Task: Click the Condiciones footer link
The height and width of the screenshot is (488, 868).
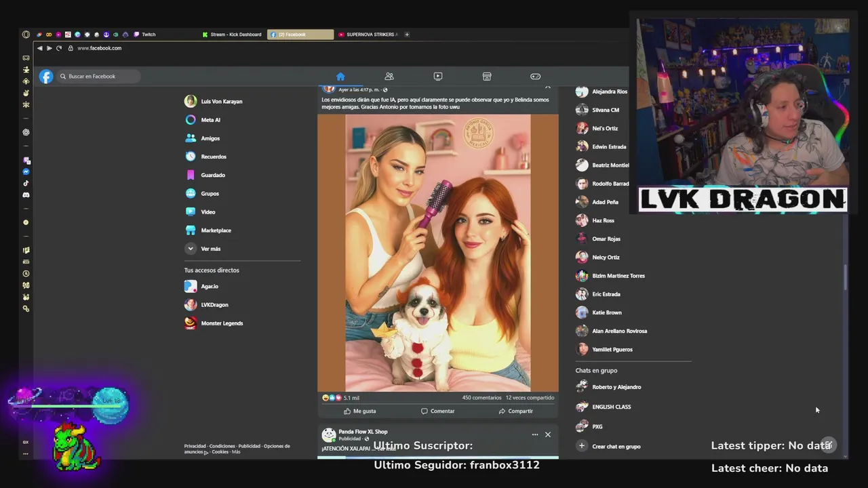Action: click(x=222, y=446)
